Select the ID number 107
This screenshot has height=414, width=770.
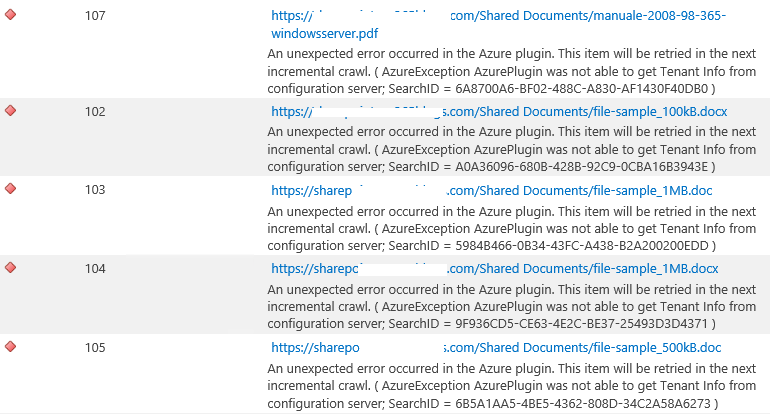click(95, 17)
